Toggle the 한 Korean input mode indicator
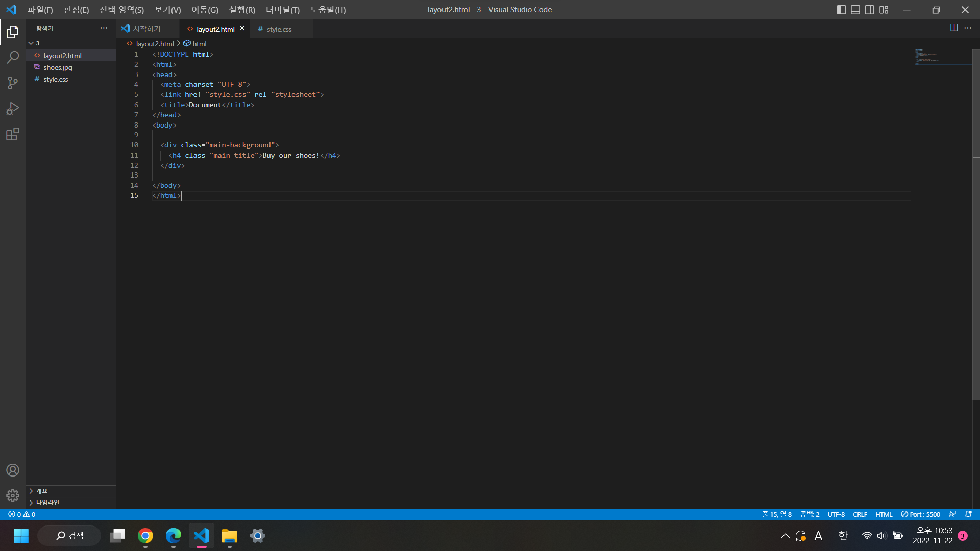 [843, 536]
